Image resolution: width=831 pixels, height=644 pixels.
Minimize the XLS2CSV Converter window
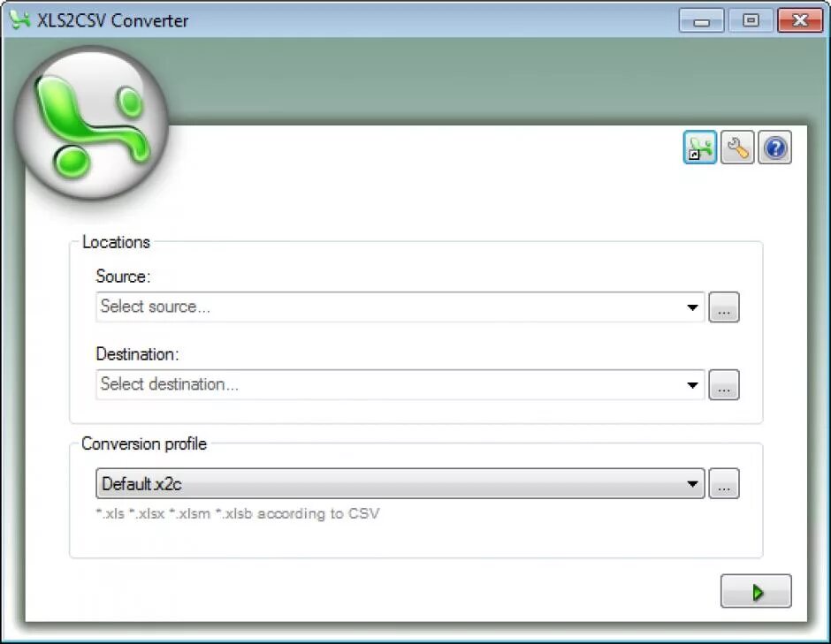[701, 20]
